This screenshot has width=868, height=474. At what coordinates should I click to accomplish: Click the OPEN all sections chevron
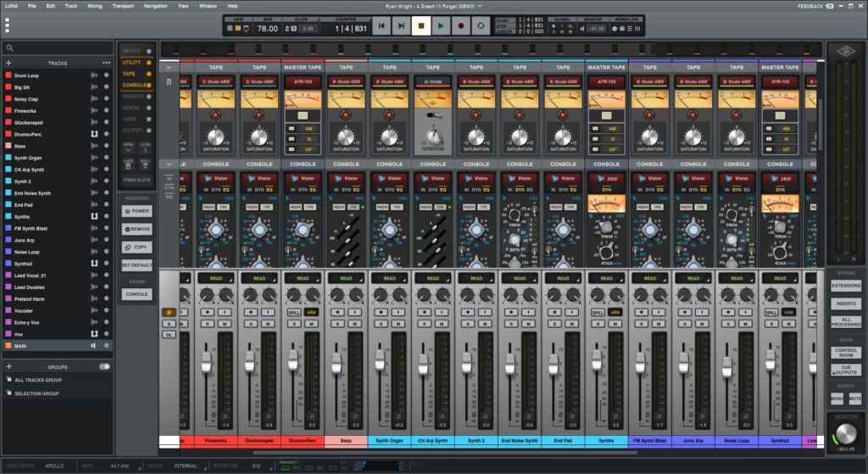coord(129,149)
